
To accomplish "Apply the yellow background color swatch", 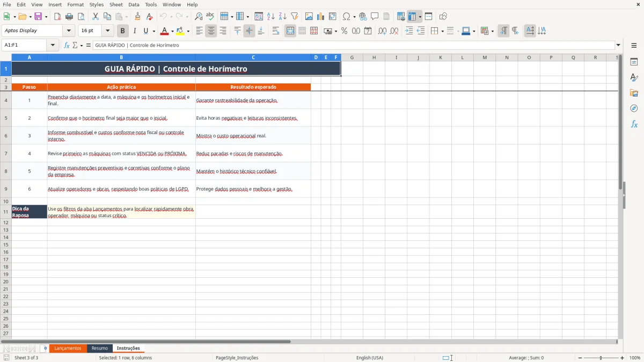I will coord(180,31).
